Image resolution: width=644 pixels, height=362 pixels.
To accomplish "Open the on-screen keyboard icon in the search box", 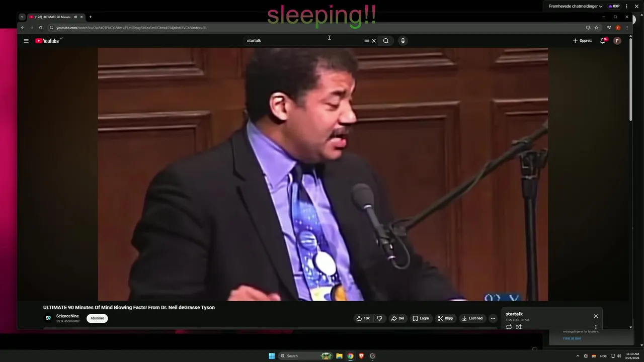I will [367, 41].
